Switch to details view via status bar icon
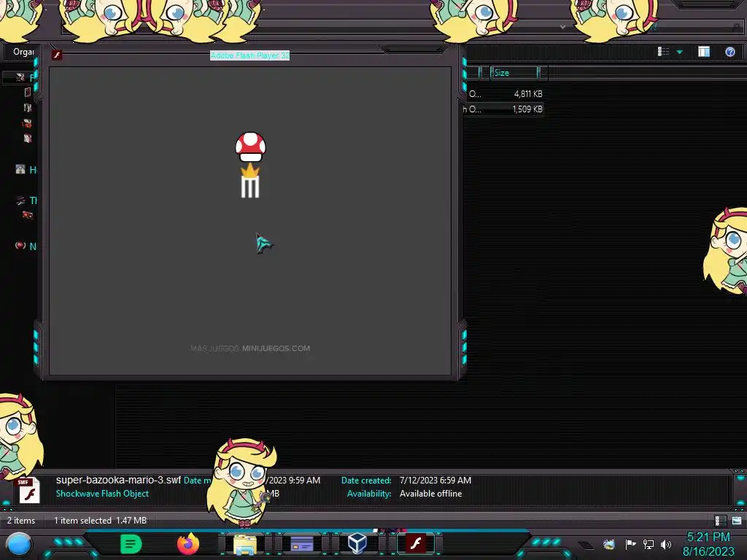 (x=720, y=521)
